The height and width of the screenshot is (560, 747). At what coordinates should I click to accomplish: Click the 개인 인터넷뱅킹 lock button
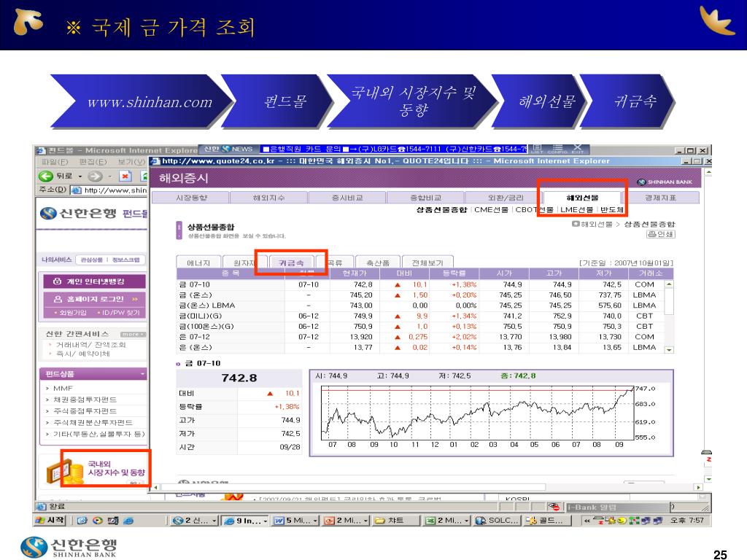click(x=93, y=281)
